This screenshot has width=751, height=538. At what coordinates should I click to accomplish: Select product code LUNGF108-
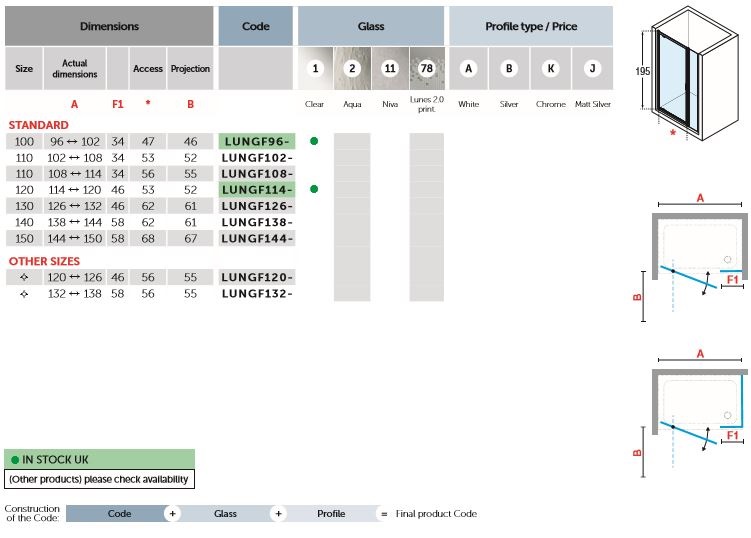coord(257,173)
